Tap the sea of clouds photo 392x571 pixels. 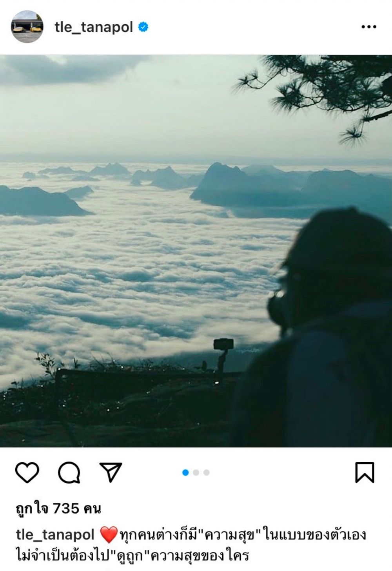coord(196,251)
